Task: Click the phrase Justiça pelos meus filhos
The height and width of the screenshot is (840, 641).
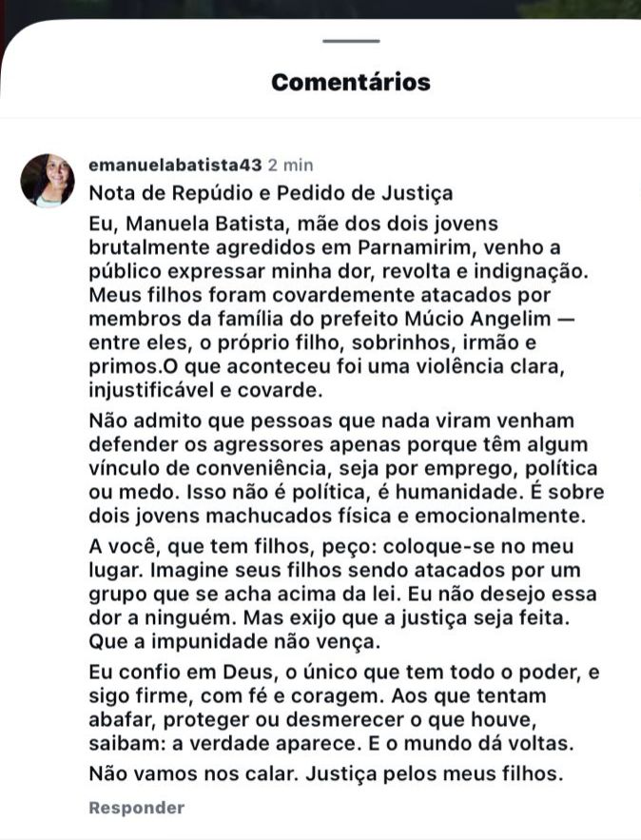Action: [x=435, y=773]
